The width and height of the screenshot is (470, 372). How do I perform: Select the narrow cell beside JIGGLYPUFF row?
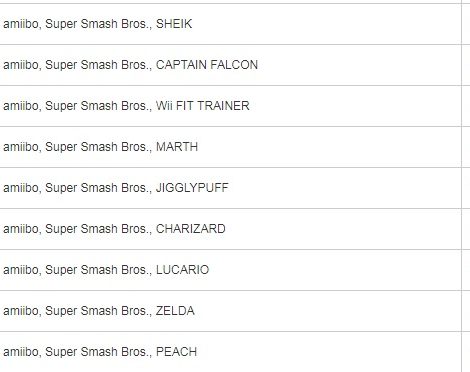coord(466,188)
